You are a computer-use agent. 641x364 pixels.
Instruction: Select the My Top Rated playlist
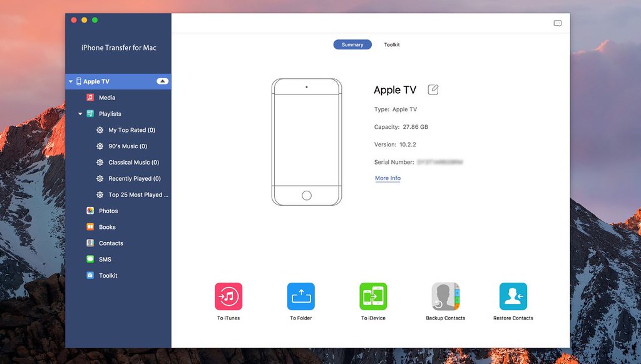pos(131,130)
